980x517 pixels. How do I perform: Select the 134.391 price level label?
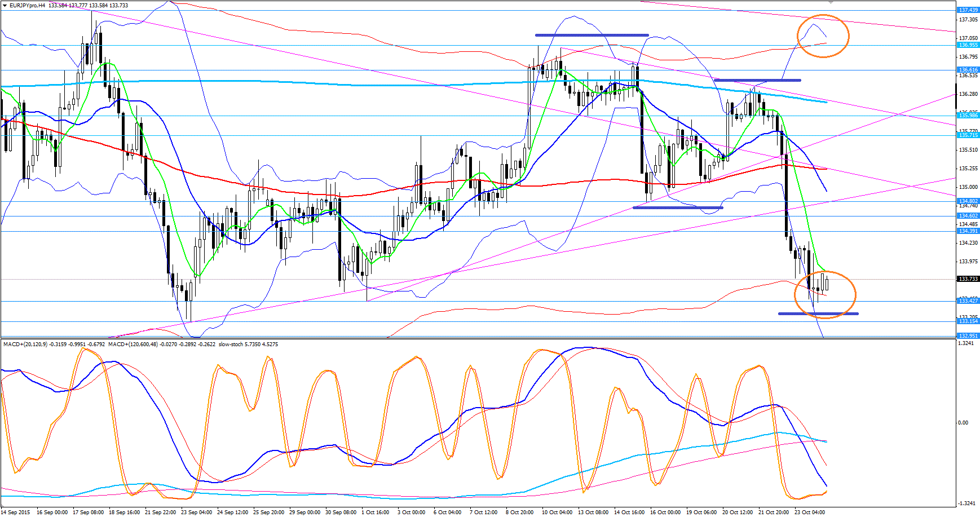pos(968,231)
